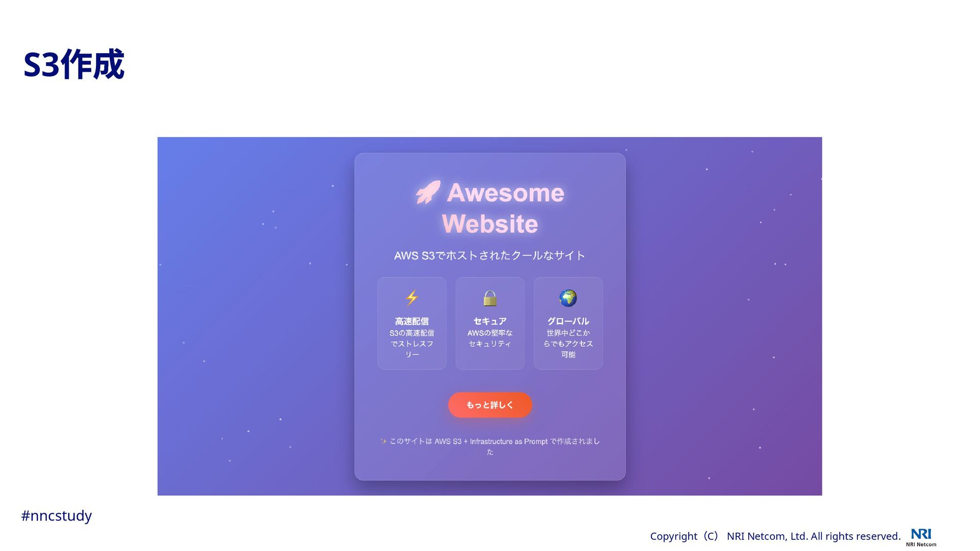980x551 pixels.
Task: Click the lightning bolt icon
Action: (412, 298)
